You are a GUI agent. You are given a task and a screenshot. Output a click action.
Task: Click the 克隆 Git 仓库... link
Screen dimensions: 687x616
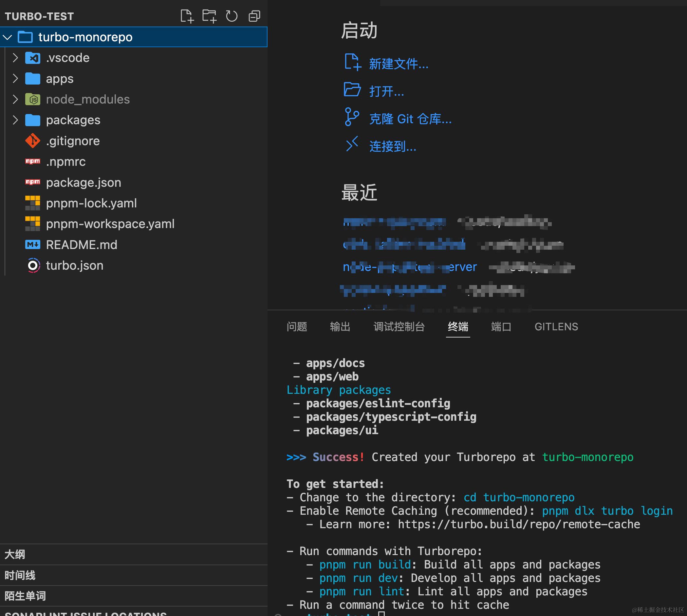click(410, 119)
